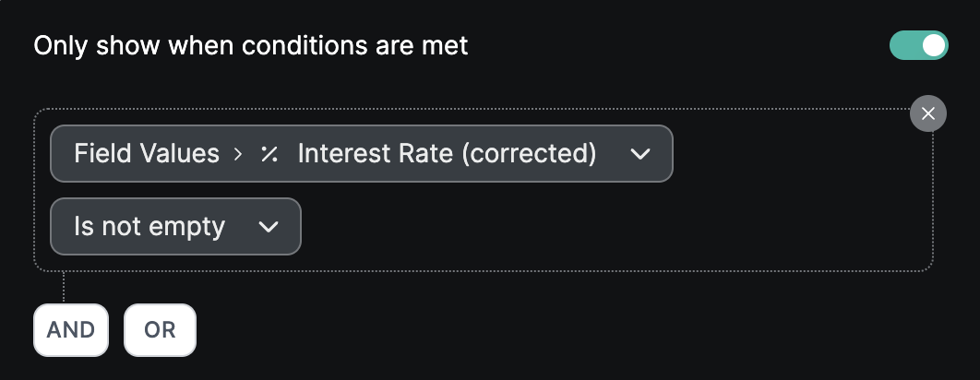Click the "Interest Rate (corrected)" field name

tap(447, 153)
